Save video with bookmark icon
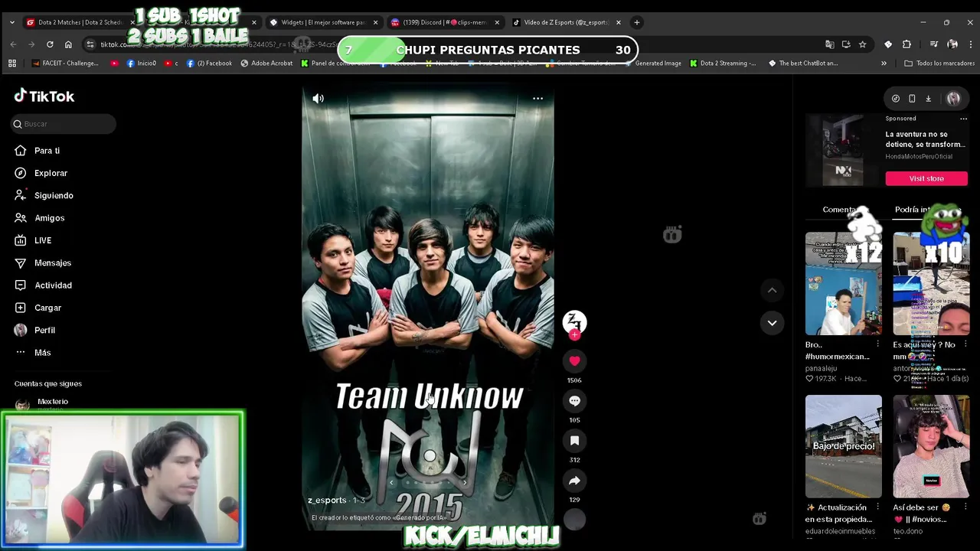Viewport: 980px width, 551px height. point(574,441)
